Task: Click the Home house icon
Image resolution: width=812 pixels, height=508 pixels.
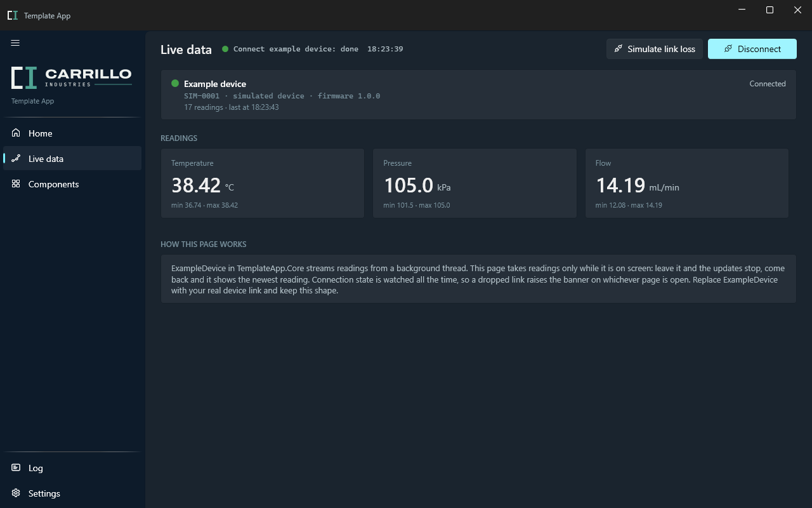Action: [16, 133]
